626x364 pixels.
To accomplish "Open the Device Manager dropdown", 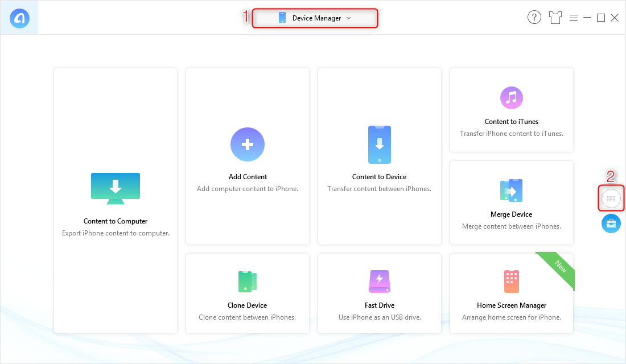I will tap(315, 18).
